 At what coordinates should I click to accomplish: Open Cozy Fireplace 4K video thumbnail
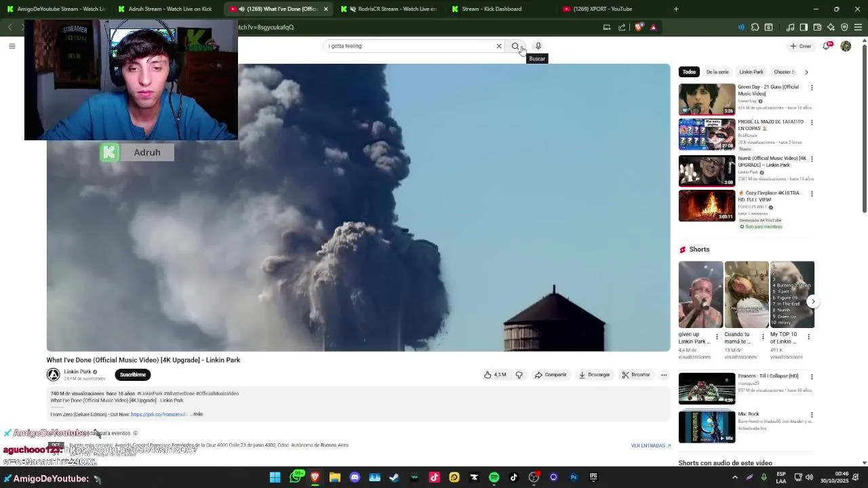[707, 206]
